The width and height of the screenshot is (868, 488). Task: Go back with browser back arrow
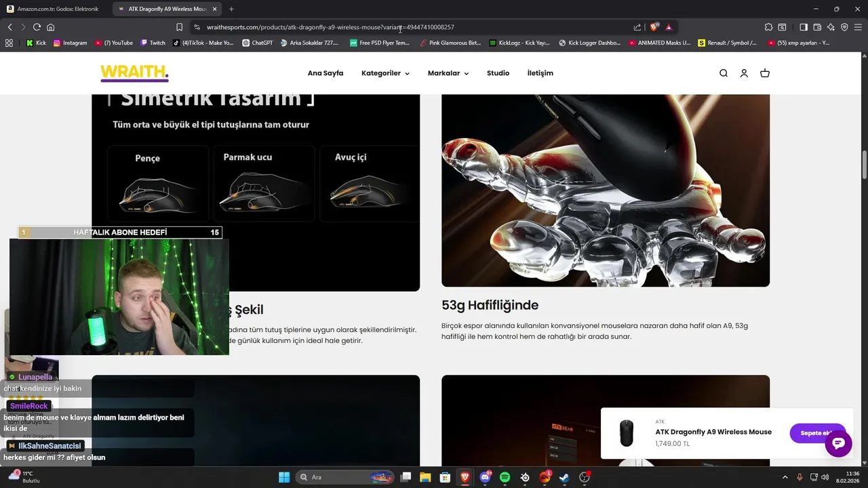pyautogui.click(x=9, y=27)
